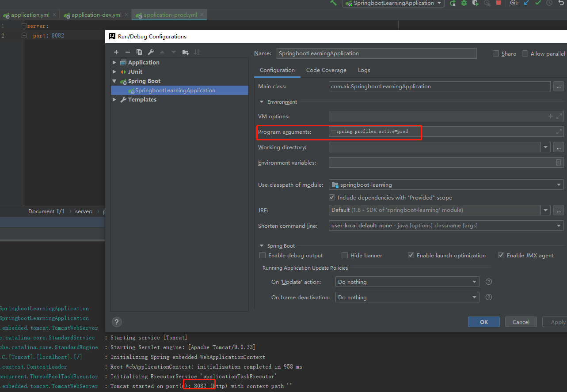This screenshot has width=567, height=392.
Task: Browse JRE ellipsis button
Action: click(x=559, y=210)
